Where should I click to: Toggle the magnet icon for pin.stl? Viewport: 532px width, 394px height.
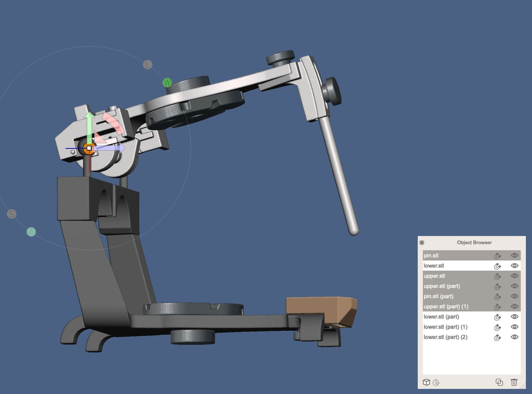pos(497,256)
